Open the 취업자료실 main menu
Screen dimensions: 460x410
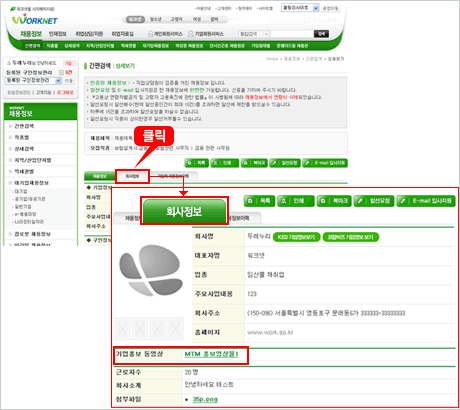click(x=122, y=34)
